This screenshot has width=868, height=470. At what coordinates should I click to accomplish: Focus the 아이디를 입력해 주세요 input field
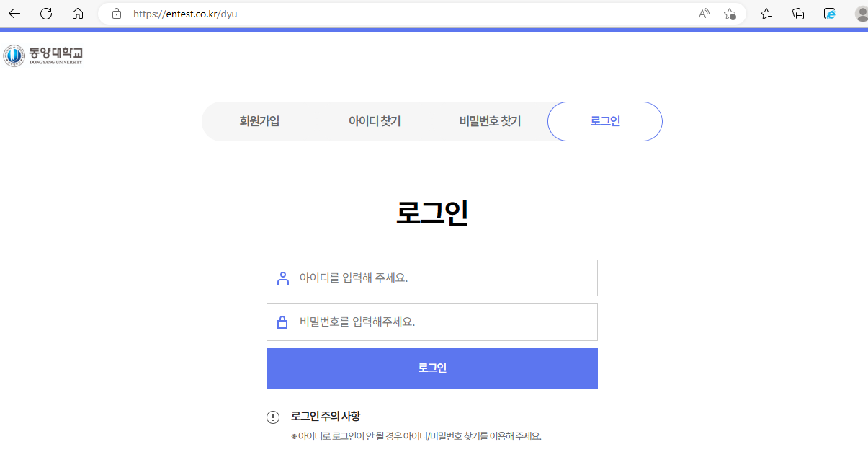[443, 278]
